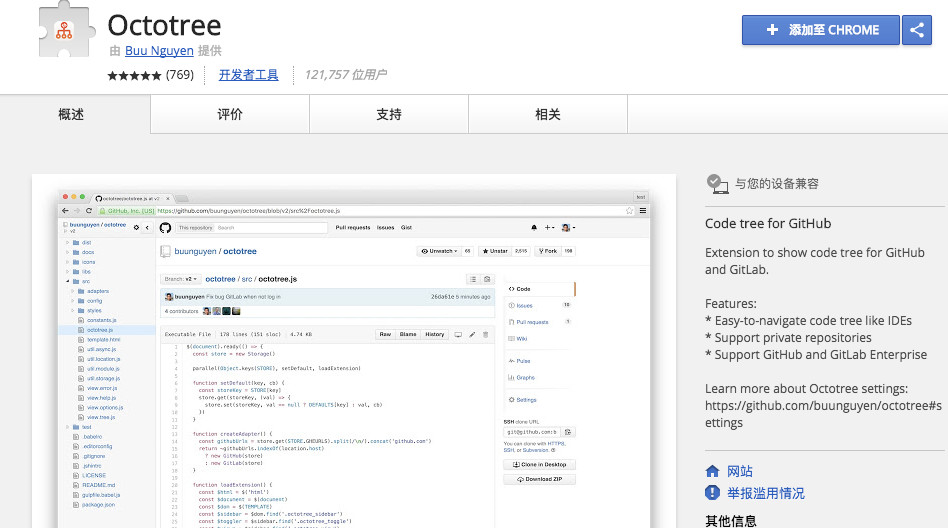Click the five-star rating

[134, 76]
